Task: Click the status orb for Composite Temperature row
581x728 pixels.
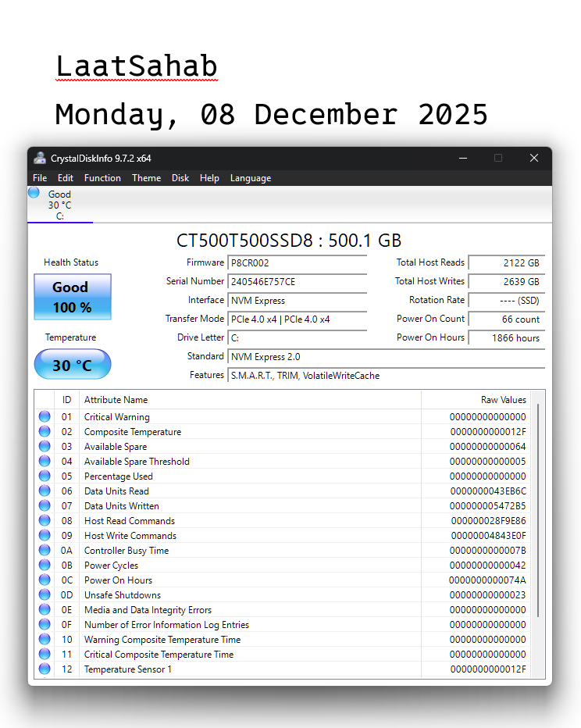Action: pos(45,432)
